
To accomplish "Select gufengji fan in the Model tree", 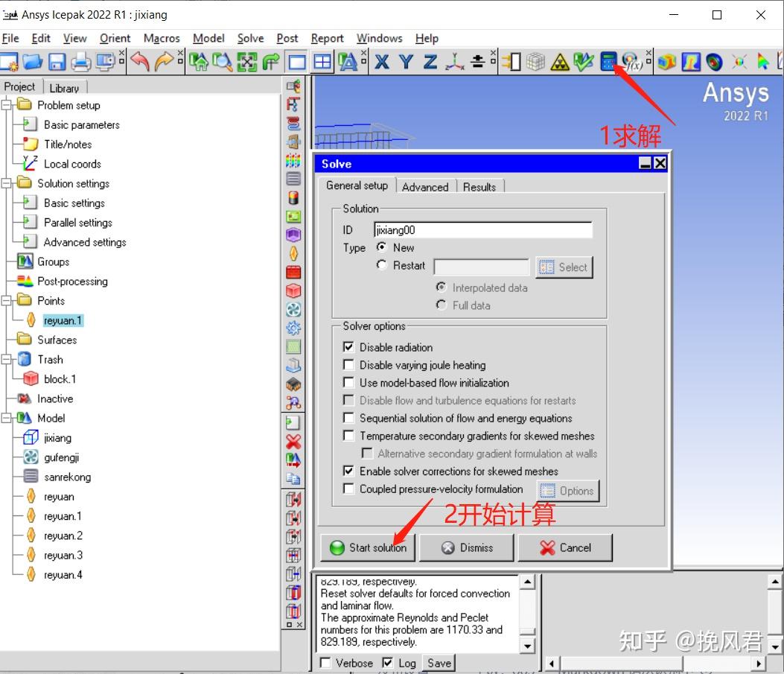I will tap(61, 457).
